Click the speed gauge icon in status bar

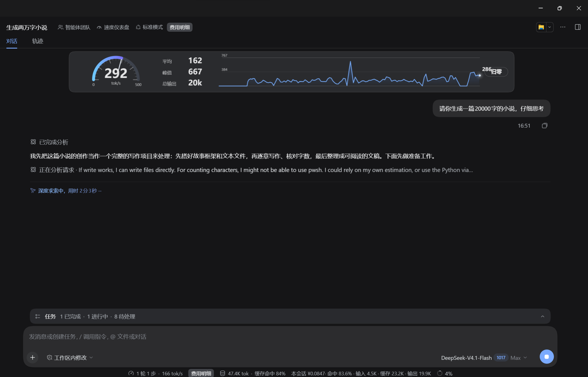pos(131,373)
